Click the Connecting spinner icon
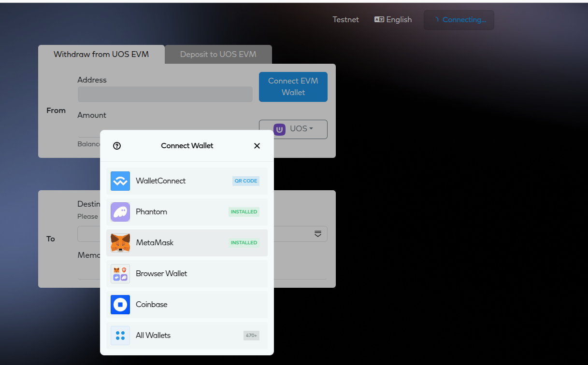588x365 pixels. coord(436,20)
